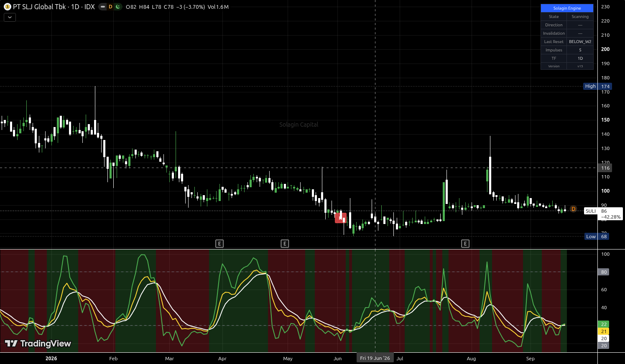Click the -3 (-3.70%) change value
625x364 pixels.
click(x=190, y=7)
